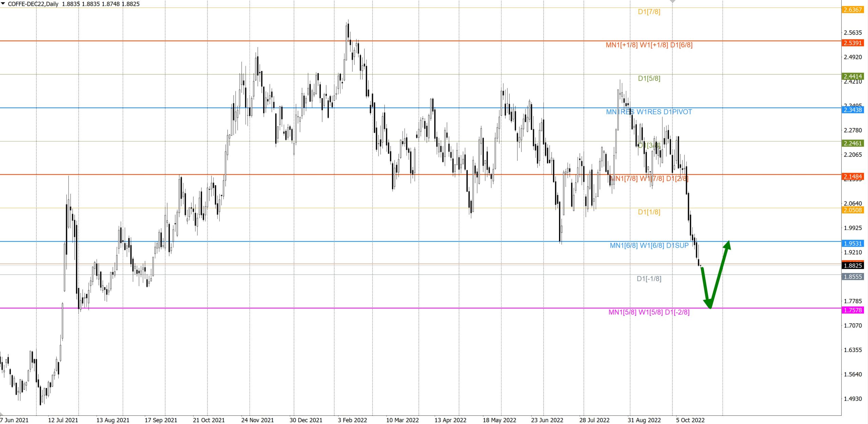Image resolution: width=868 pixels, height=424 pixels.
Task: Click the gray 1.8555 price tag
Action: pyautogui.click(x=853, y=276)
